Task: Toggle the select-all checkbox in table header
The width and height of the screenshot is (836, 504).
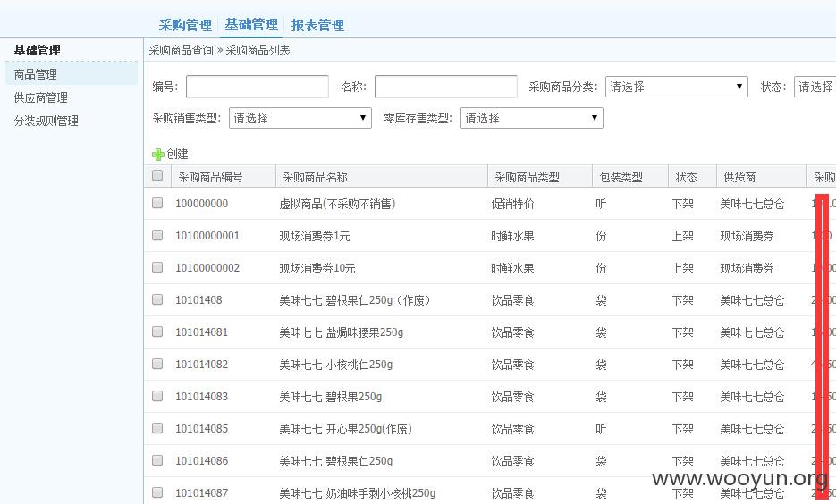Action: click(157, 175)
